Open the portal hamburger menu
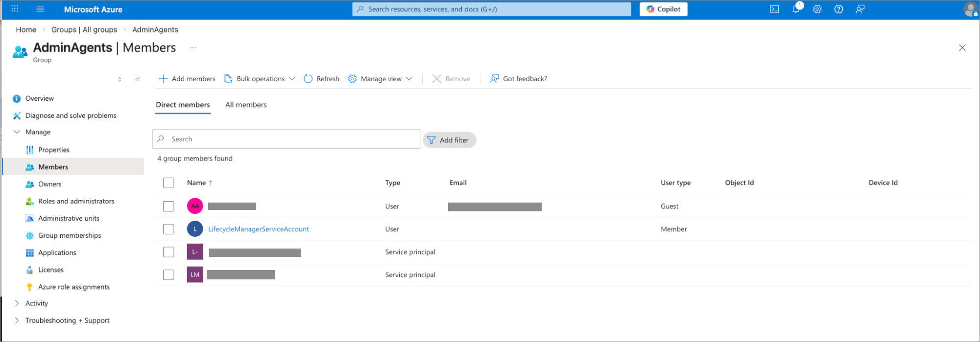This screenshot has height=342, width=980. 41,9
